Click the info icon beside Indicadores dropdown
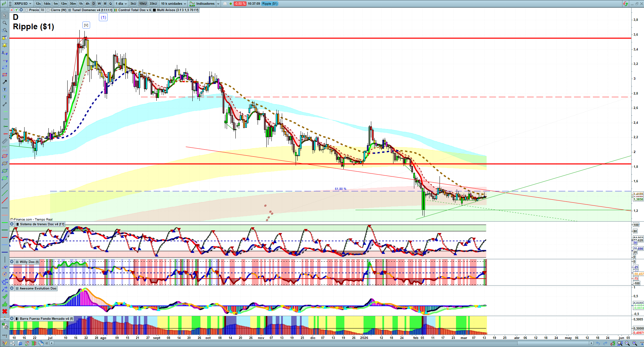This screenshot has width=644, height=347. click(225, 4)
